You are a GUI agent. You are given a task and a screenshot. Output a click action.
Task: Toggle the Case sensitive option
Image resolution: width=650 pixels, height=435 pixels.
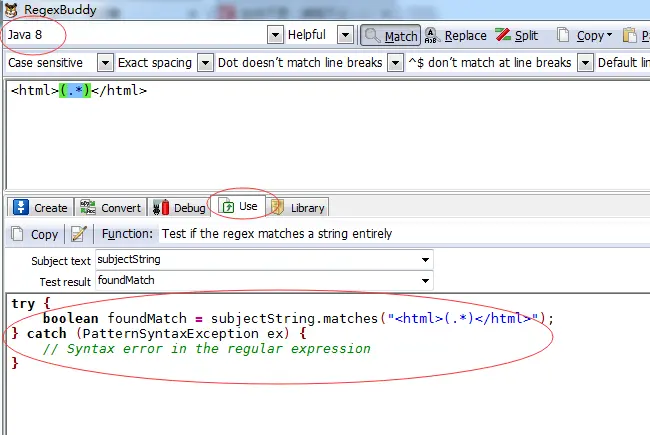coord(46,63)
